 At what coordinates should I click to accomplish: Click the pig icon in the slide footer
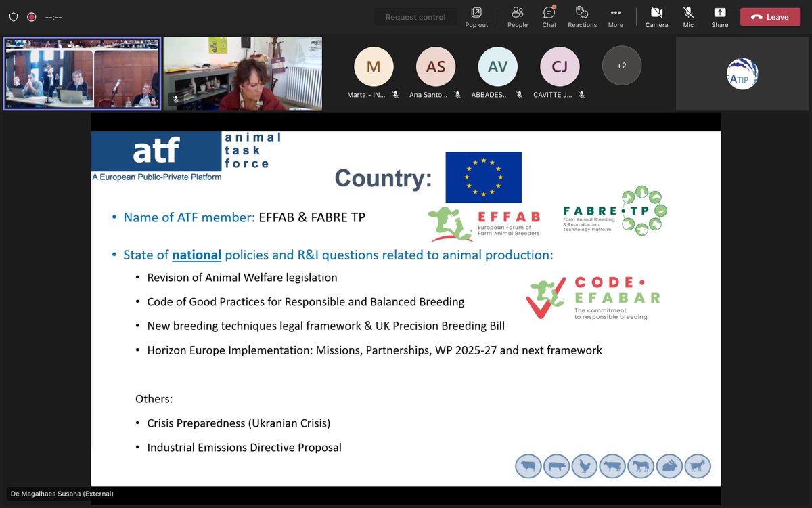556,466
